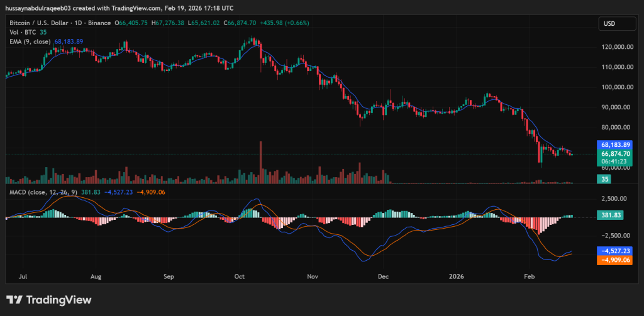Click the blue −4,527.23 MACD line label
This screenshot has height=316, width=644.
pyautogui.click(x=616, y=250)
